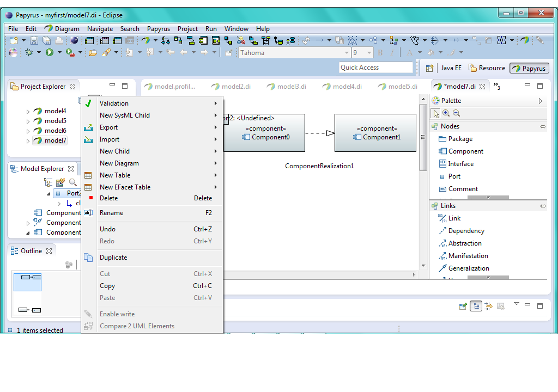
Task: Toggle tree layout button in bottom panel
Action: click(x=476, y=307)
